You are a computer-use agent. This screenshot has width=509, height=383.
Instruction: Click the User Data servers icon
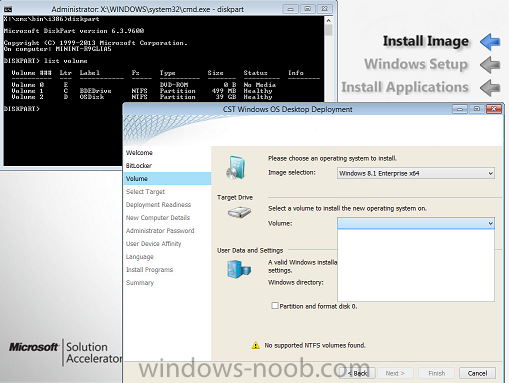coord(239,269)
